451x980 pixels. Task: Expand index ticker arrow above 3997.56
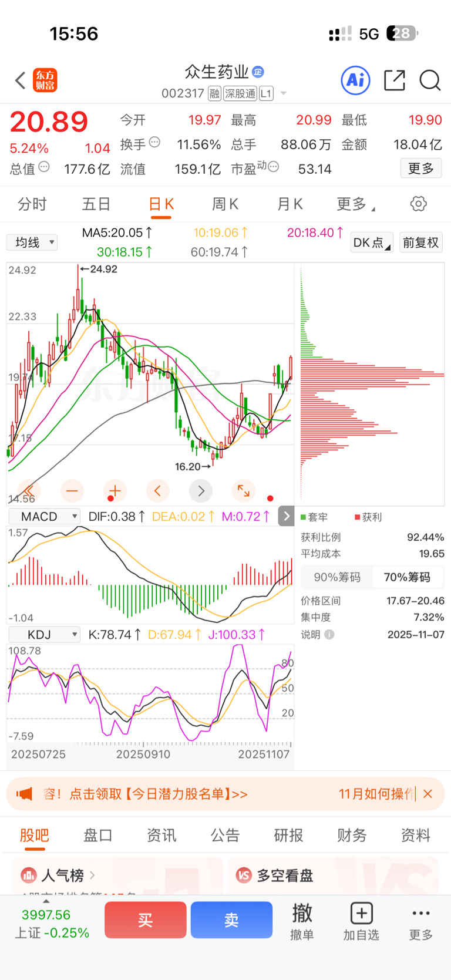coord(46,901)
